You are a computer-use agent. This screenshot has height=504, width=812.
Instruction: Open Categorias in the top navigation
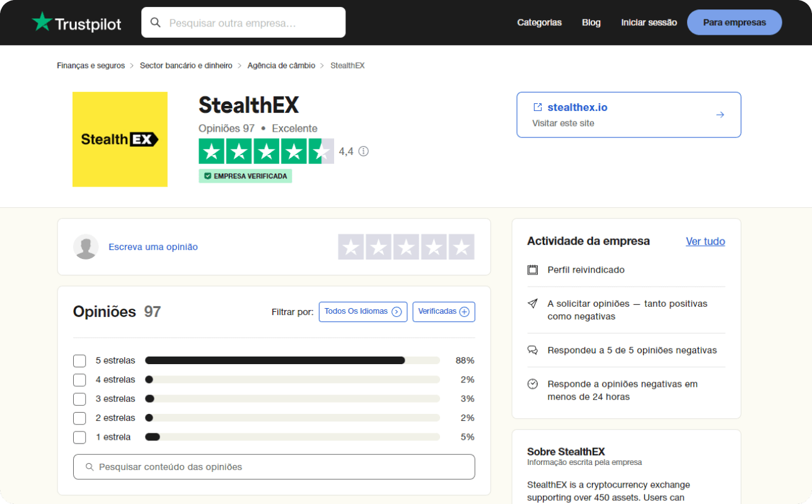coord(539,23)
